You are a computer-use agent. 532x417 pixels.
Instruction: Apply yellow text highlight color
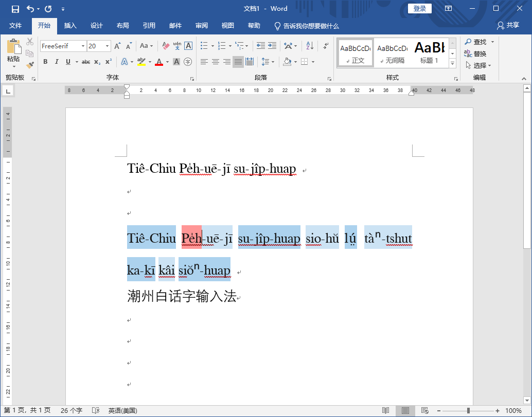(141, 62)
